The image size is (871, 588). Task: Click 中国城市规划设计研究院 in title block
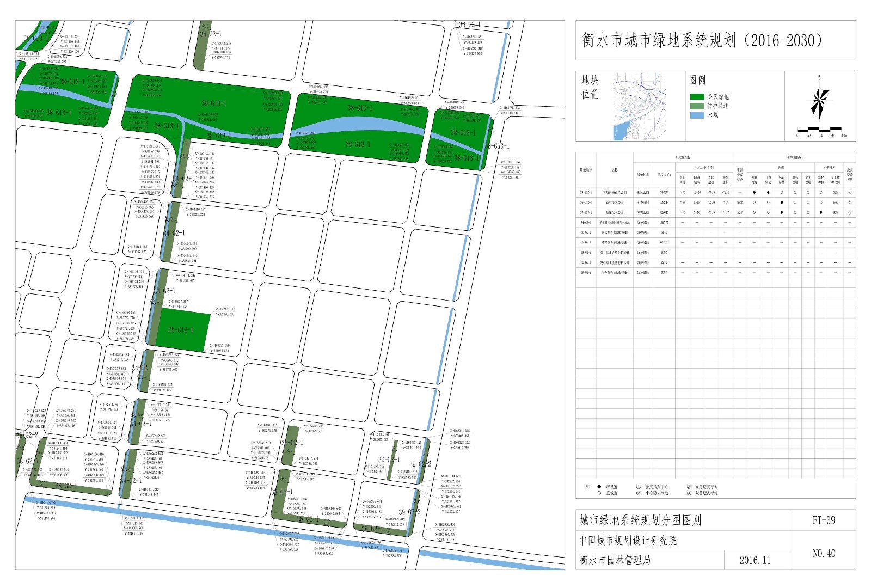(628, 541)
